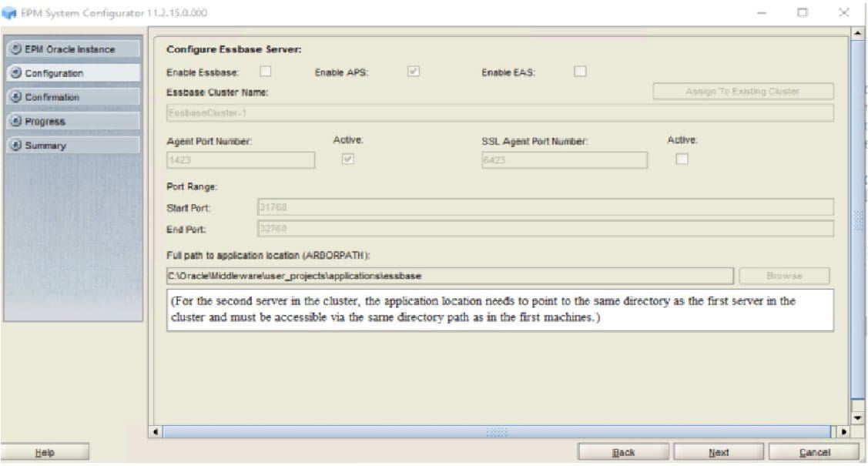The image size is (868, 466).
Task: Click the horizontal scrollbar left arrow
Action: (x=156, y=431)
